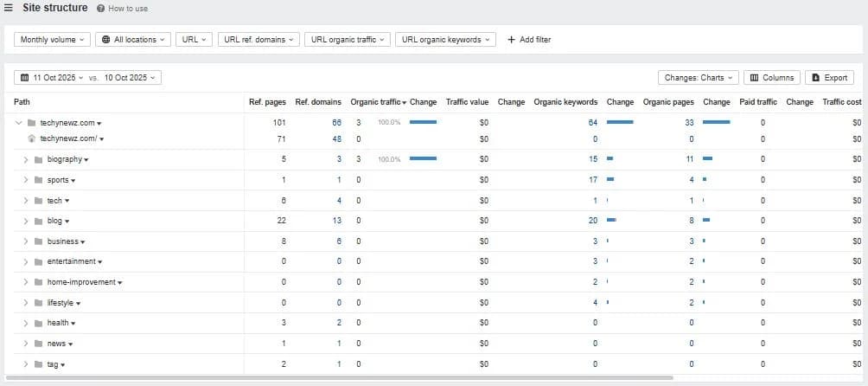Click the Export button
Screen dimensions: 868x386
(829, 78)
